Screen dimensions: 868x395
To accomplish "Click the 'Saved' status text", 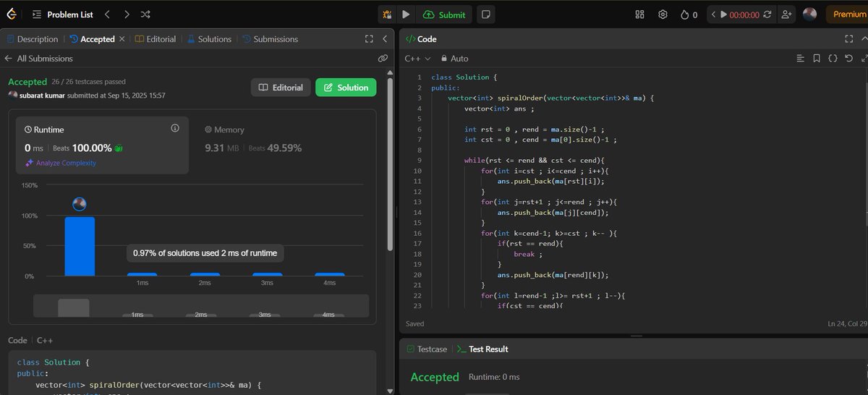I will tap(415, 324).
